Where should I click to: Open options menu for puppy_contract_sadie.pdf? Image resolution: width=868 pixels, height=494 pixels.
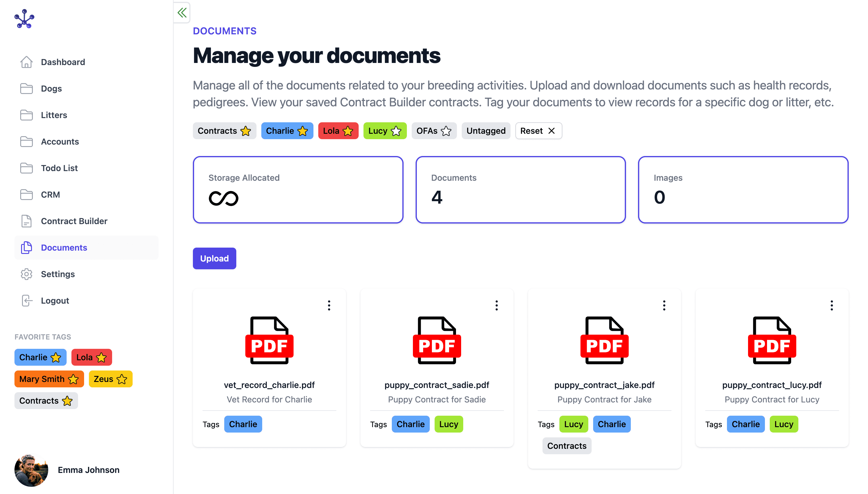click(x=497, y=305)
